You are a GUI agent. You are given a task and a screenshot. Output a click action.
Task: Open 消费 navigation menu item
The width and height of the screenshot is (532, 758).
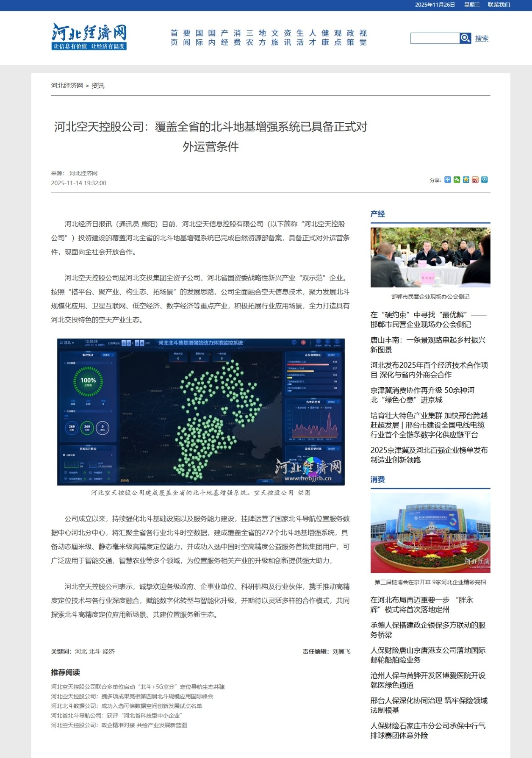pyautogui.click(x=237, y=38)
